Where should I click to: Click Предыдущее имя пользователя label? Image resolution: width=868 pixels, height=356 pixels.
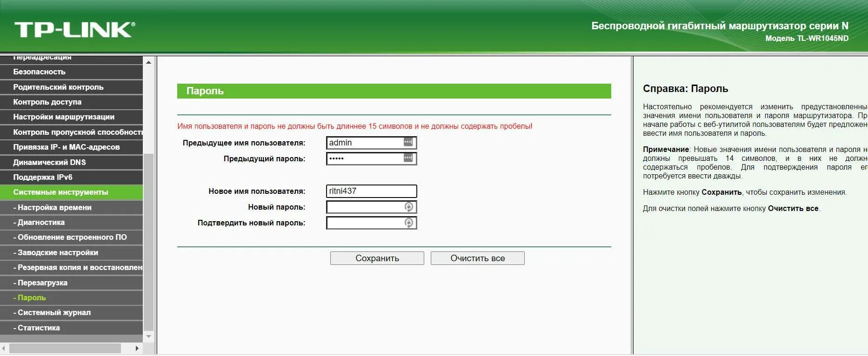(244, 143)
